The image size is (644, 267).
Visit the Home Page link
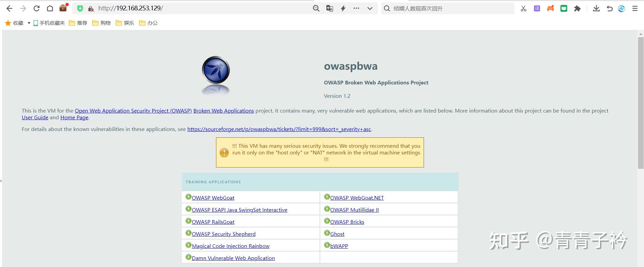point(74,118)
